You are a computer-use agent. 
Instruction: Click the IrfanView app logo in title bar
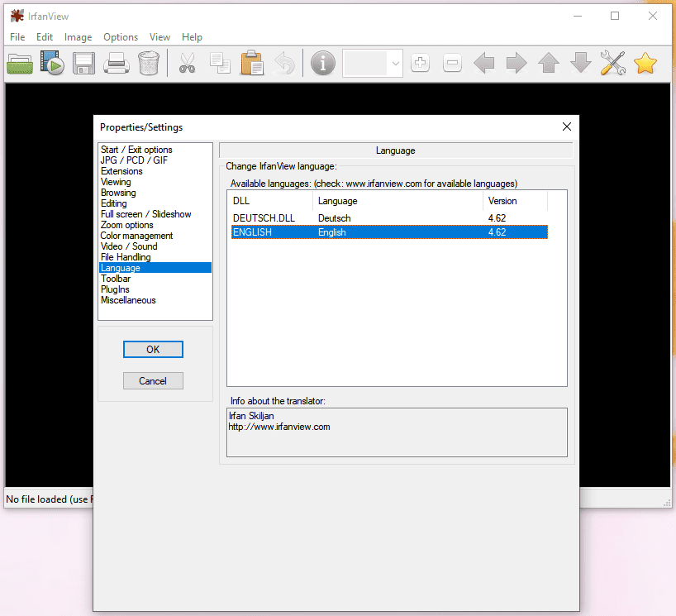point(17,16)
